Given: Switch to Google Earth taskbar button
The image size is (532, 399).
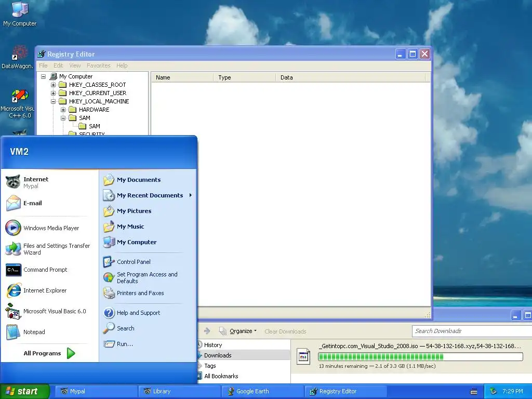Looking at the screenshot, I should coord(263,392).
